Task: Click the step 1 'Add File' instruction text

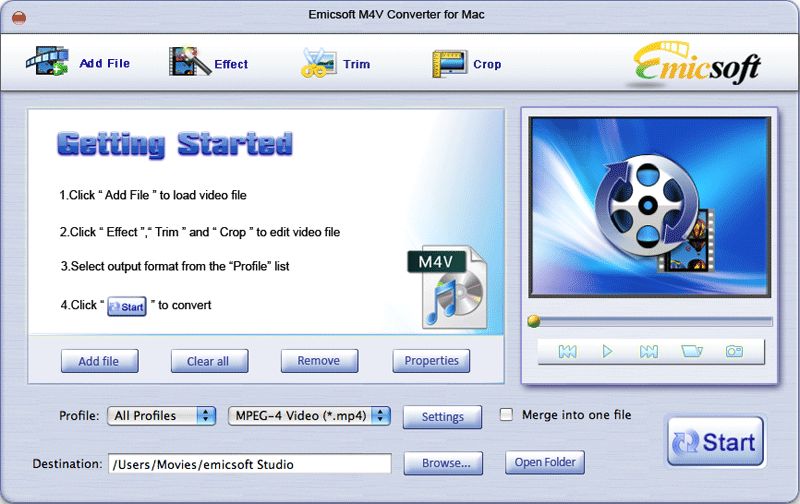Action: [x=153, y=195]
